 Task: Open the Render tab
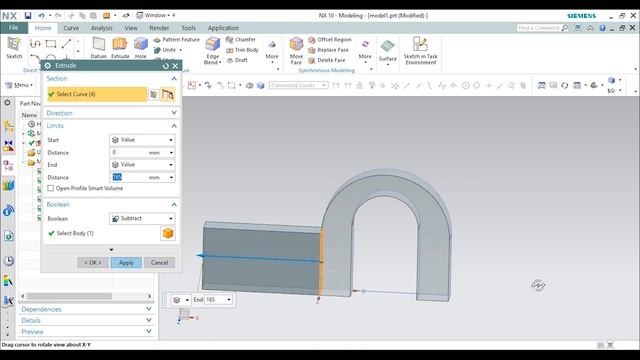click(x=159, y=28)
